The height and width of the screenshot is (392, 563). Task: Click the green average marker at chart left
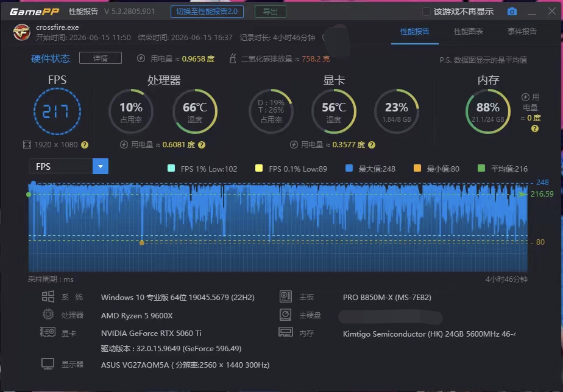pos(29,194)
